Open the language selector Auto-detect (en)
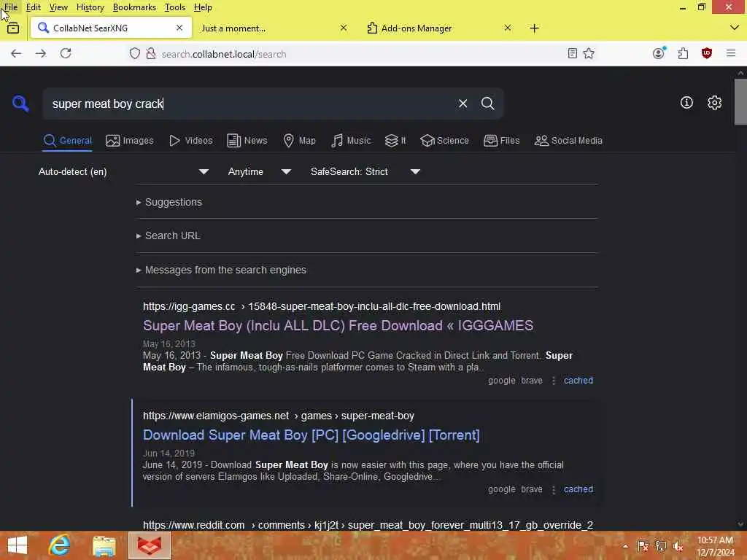This screenshot has height=560, width=747. click(x=123, y=172)
